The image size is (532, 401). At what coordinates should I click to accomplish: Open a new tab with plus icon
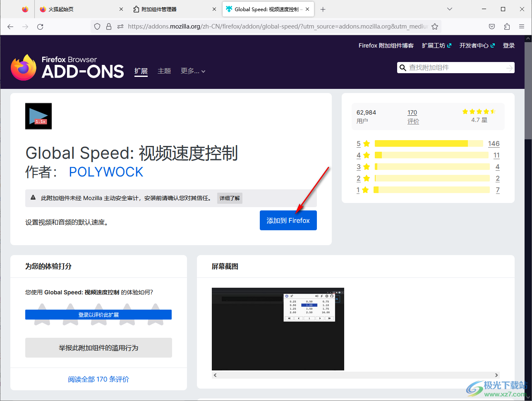click(323, 9)
